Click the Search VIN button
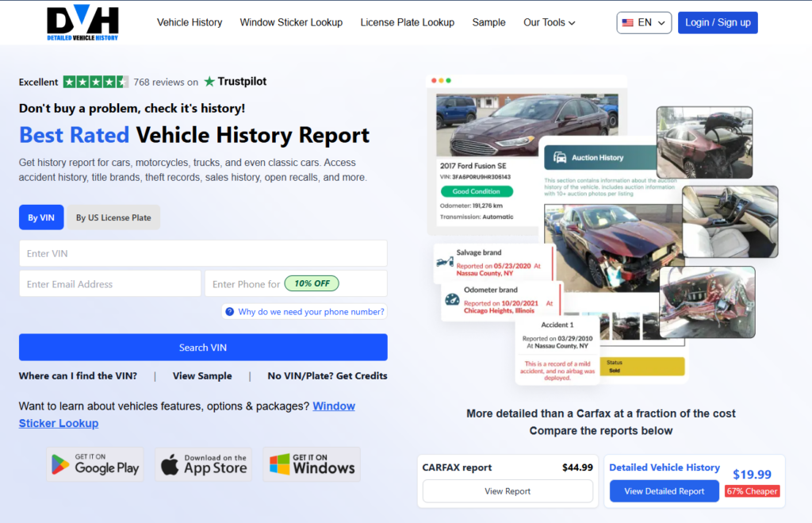812x523 pixels. (203, 348)
